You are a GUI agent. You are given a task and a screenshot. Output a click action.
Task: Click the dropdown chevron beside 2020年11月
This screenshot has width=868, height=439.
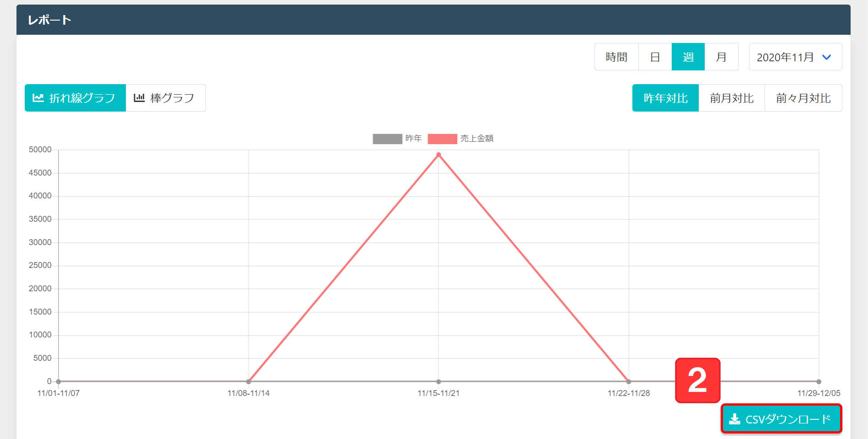[826, 57]
